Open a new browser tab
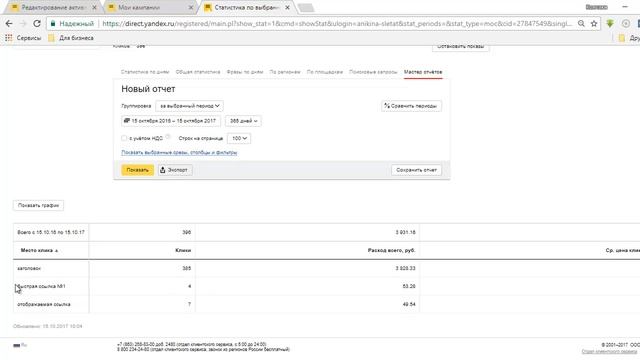 point(306,7)
